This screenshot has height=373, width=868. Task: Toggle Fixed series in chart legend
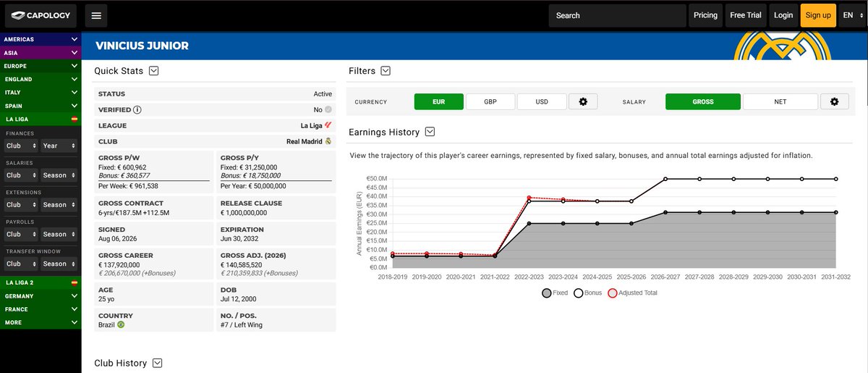[x=555, y=293]
